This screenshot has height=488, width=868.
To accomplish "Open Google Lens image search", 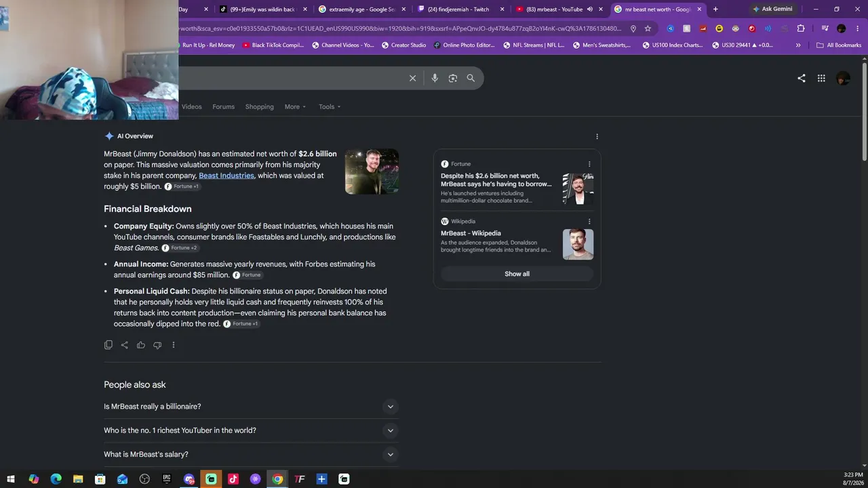I will point(453,78).
